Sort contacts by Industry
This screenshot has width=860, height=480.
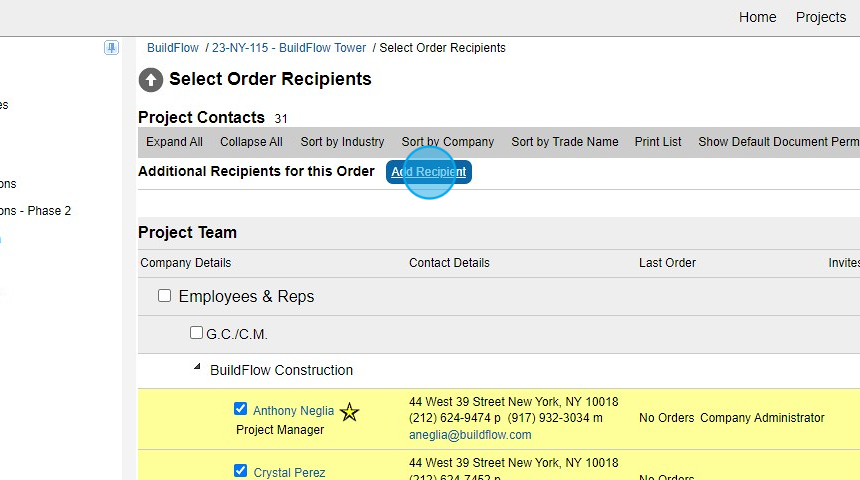(342, 142)
